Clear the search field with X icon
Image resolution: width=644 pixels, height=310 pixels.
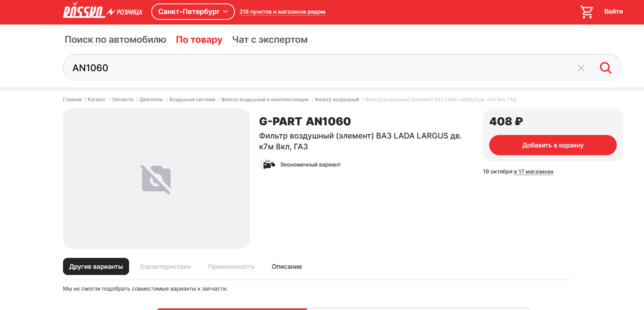(x=581, y=68)
